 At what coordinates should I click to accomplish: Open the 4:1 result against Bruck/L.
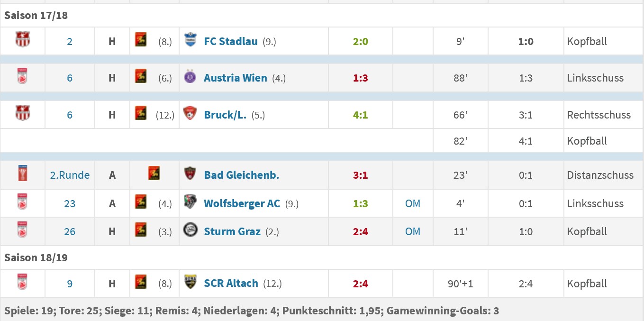[361, 115]
